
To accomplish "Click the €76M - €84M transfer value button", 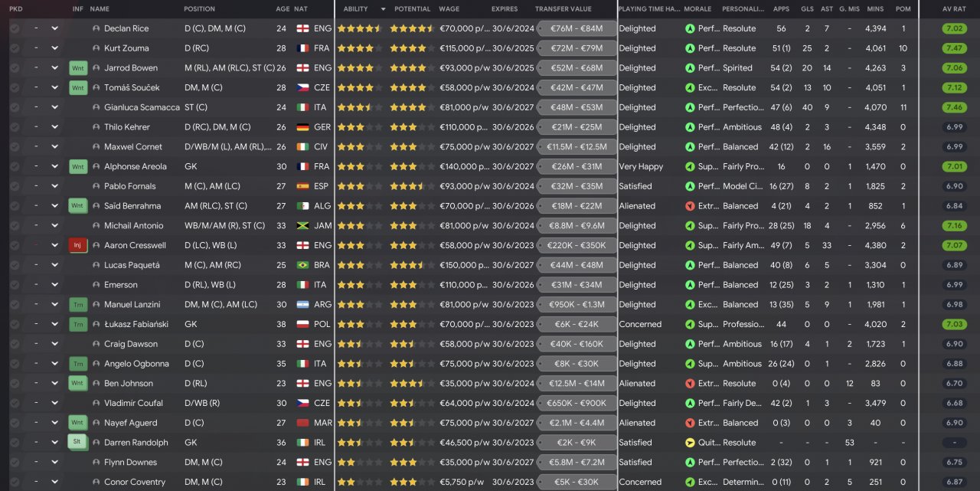I will pyautogui.click(x=577, y=28).
